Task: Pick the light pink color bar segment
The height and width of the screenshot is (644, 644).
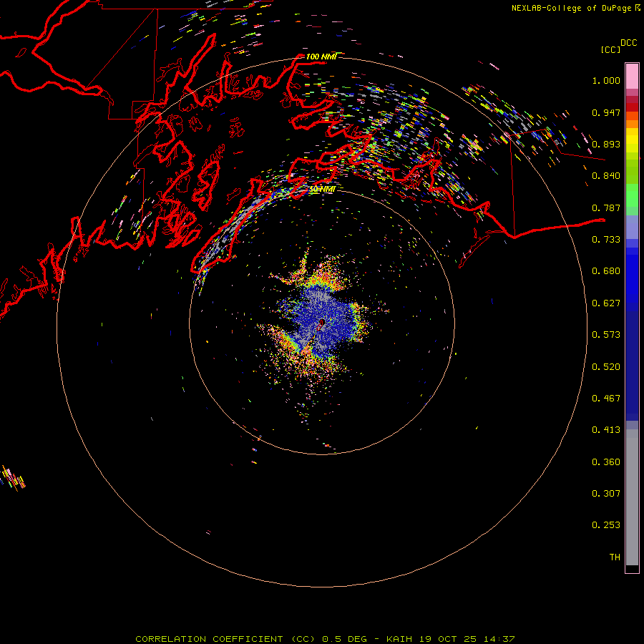Action: [632, 77]
